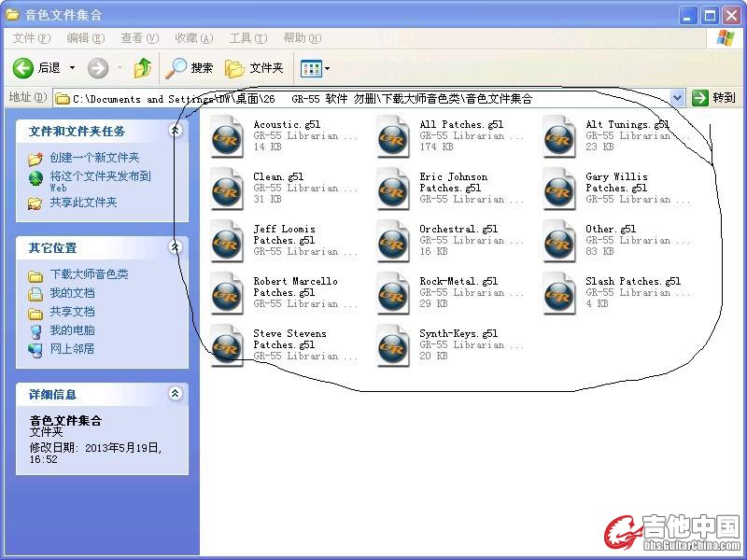Open the 工具(T) menu
The image size is (747, 560).
tap(247, 38)
